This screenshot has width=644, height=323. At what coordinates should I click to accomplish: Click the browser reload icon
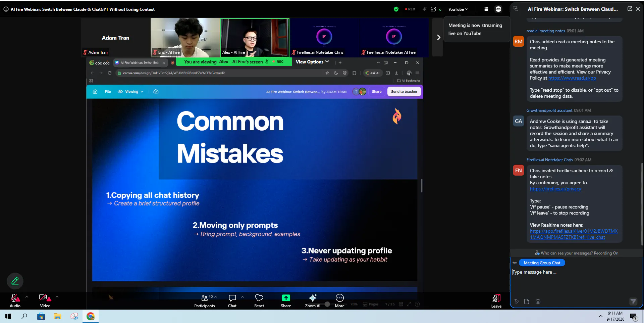[x=110, y=73]
